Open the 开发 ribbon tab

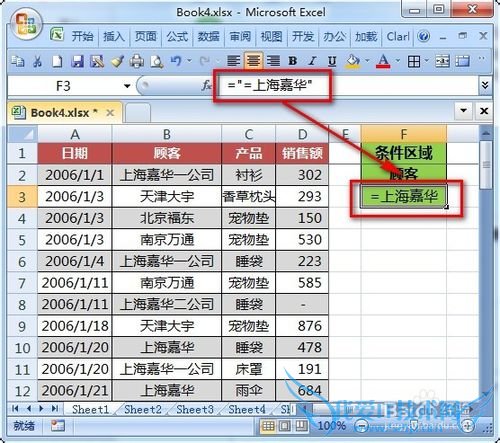(x=303, y=36)
